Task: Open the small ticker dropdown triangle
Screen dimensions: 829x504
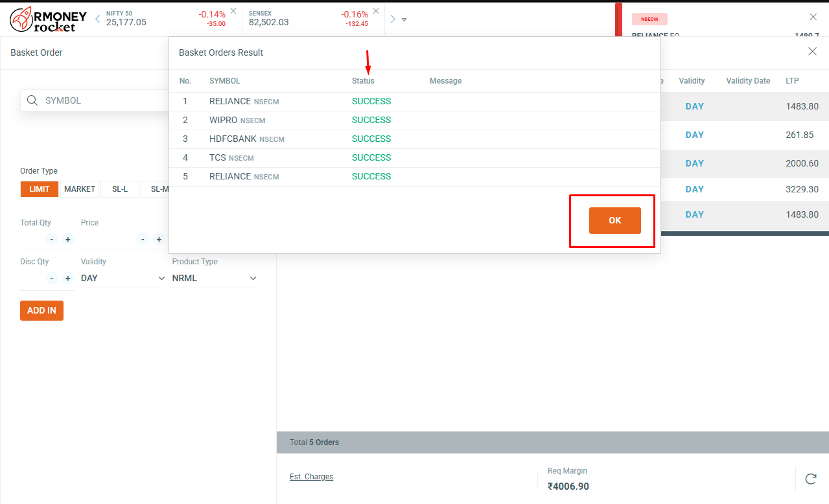Action: click(x=404, y=19)
